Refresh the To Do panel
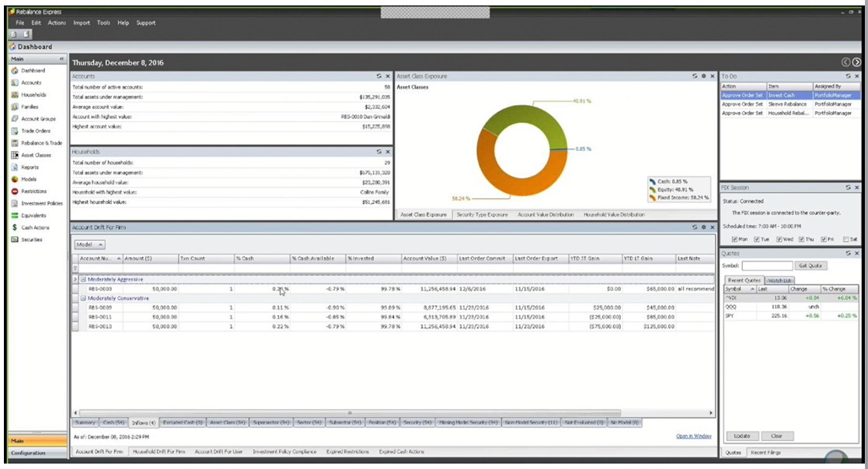Image resolution: width=868 pixels, height=469 pixels. [848, 76]
